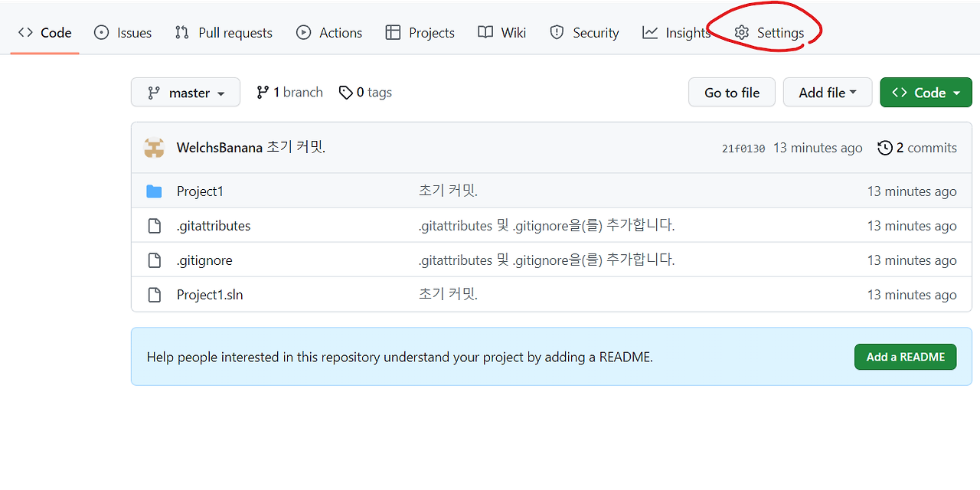Click the Issues circle icon
The height and width of the screenshot is (490, 980).
click(x=101, y=33)
